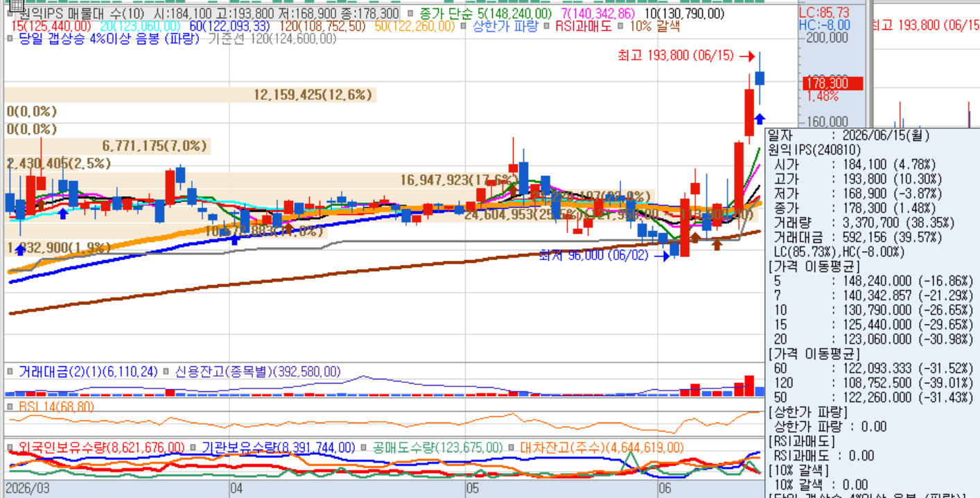This screenshot has height=498, width=980.
Task: Select the 기관보유수량(8,391,744,00) label
Action: pos(279,447)
